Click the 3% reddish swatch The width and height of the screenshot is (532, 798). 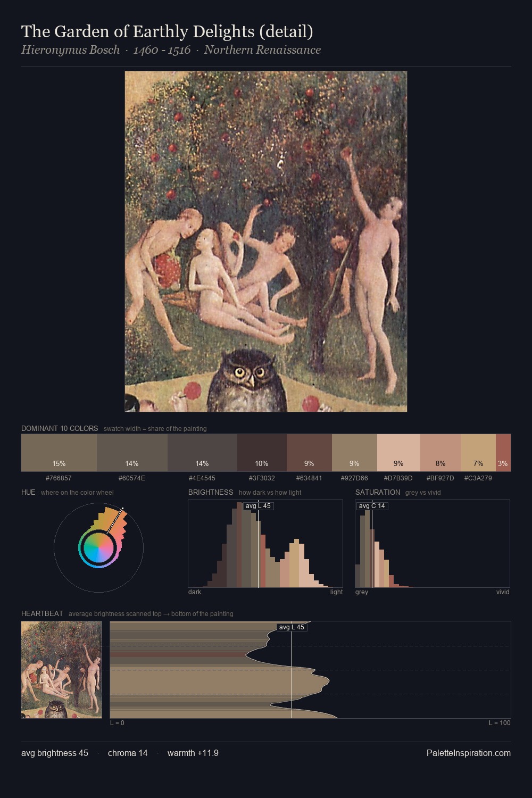[503, 453]
